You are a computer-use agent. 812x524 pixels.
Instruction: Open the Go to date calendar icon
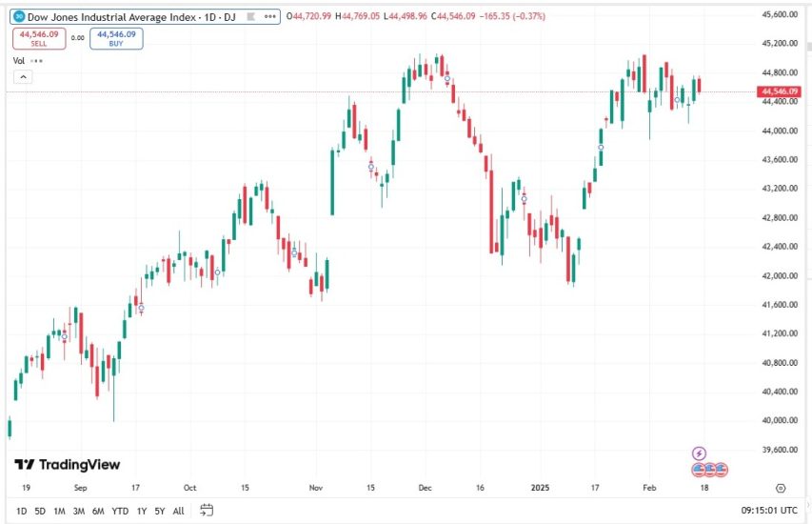(x=207, y=510)
